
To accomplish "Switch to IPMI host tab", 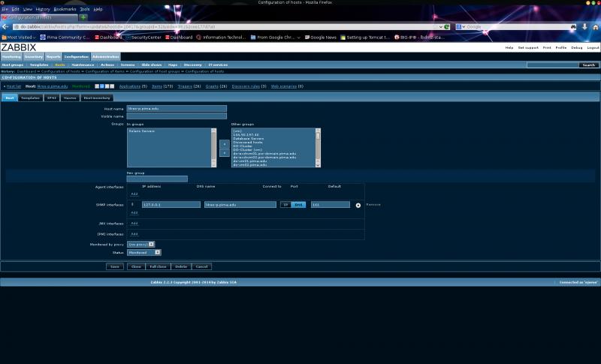I will pos(52,98).
